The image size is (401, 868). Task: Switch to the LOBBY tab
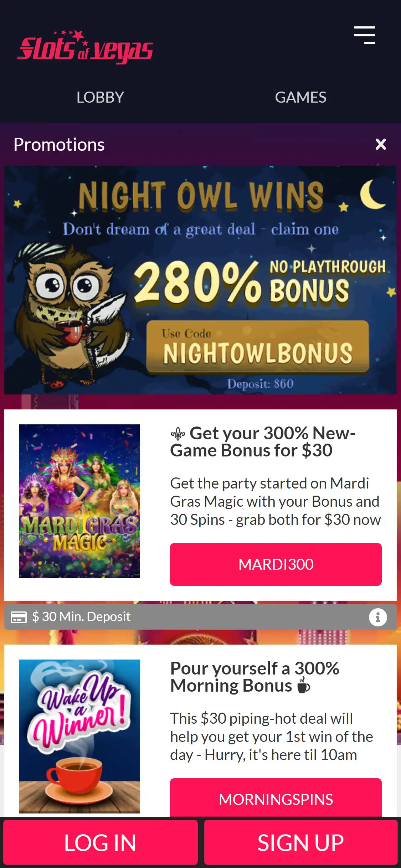tap(100, 97)
